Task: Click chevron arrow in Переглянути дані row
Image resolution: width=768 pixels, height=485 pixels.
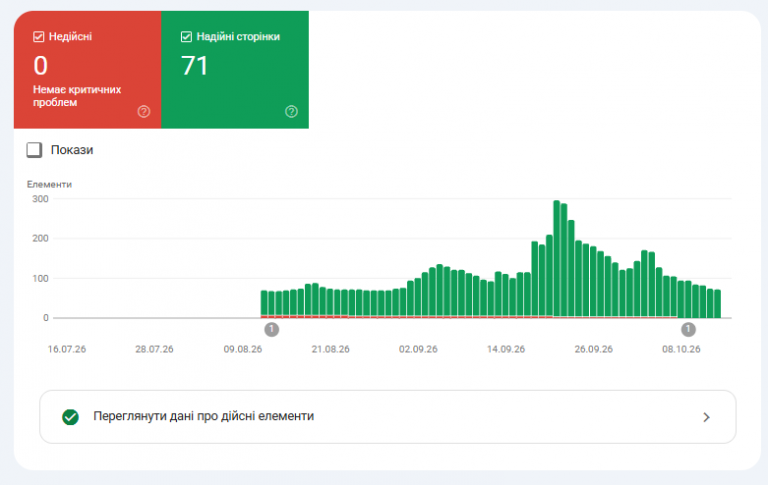Action: pyautogui.click(x=706, y=417)
